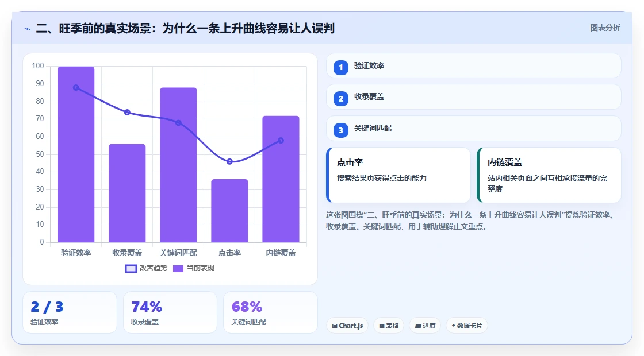Toggle the 改善趋势 legend swatch
The width and height of the screenshot is (644, 356).
pos(131,269)
